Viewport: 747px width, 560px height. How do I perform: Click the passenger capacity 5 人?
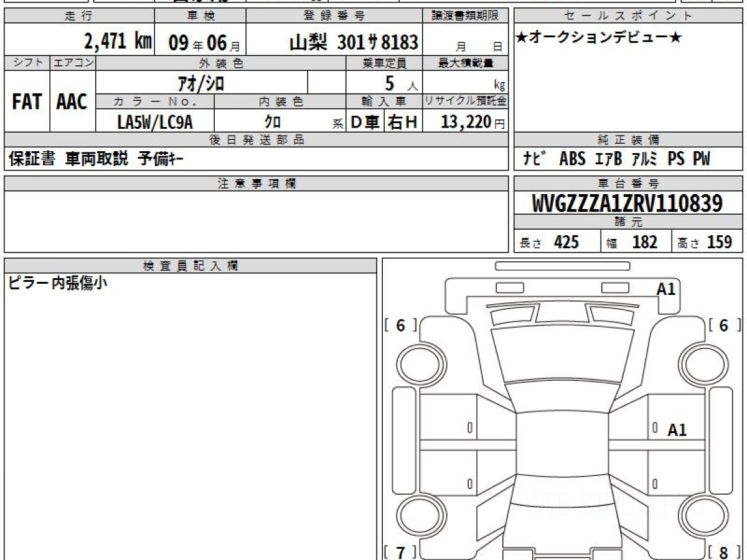point(402,84)
